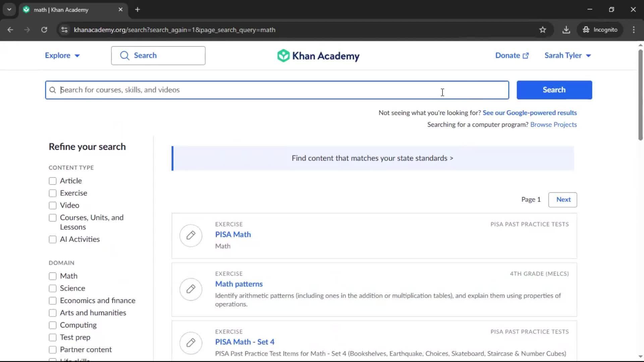Click the magnifier icon in header Search box
Viewport: 644px width, 362px height.
(x=124, y=56)
